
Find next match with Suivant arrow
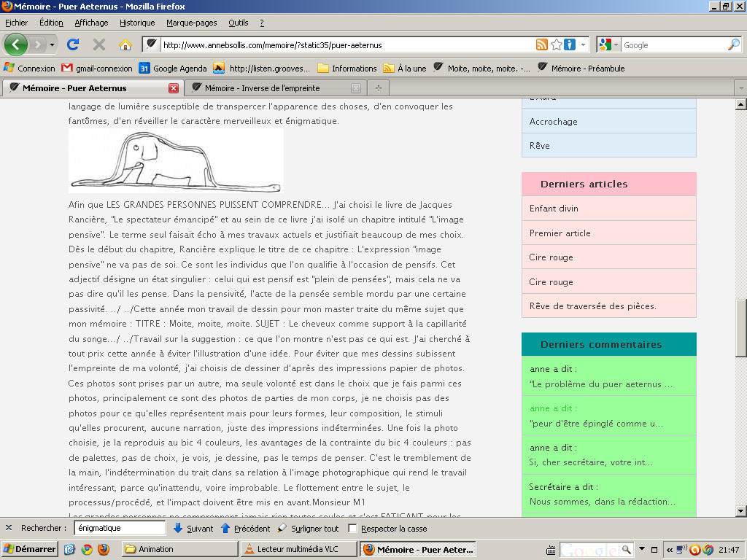193,528
